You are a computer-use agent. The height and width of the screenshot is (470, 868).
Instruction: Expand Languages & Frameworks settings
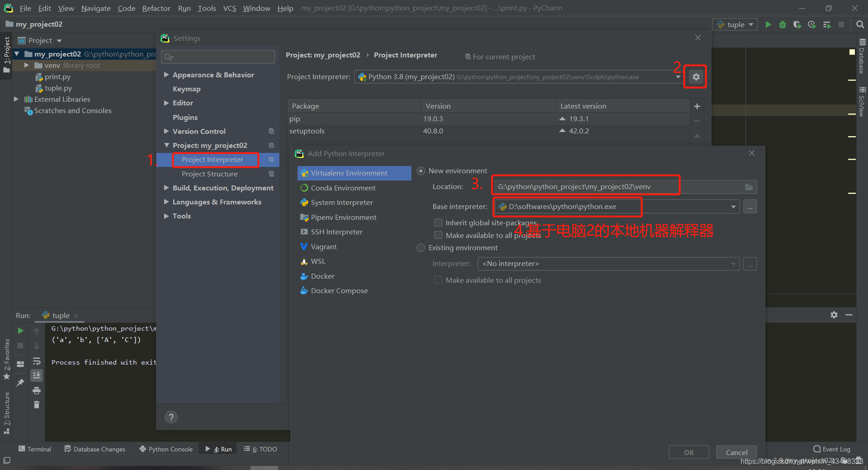pyautogui.click(x=166, y=202)
